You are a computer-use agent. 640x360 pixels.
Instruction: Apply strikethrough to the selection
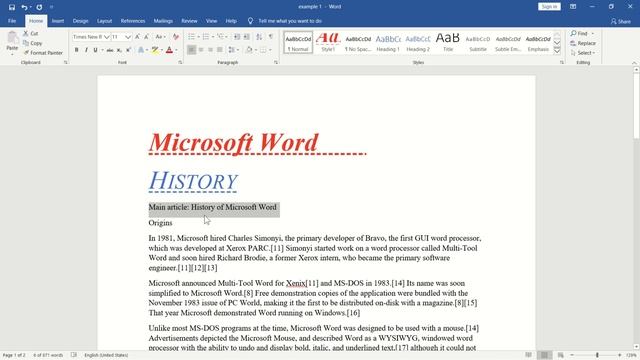(110, 50)
